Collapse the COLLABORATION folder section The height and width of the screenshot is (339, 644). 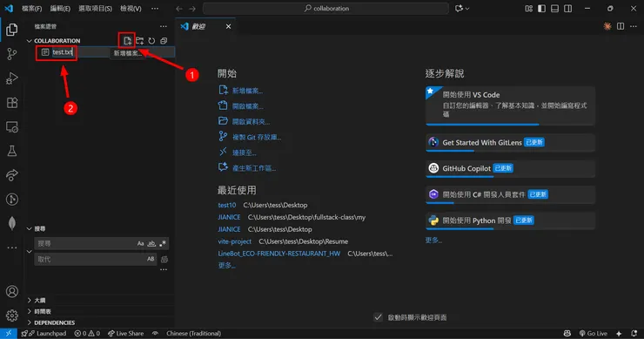pos(30,41)
